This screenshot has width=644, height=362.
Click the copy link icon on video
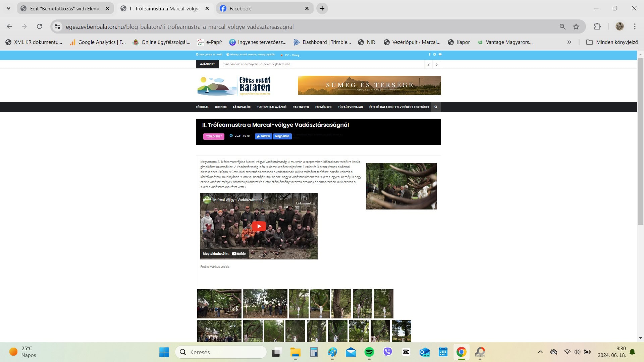304,198
